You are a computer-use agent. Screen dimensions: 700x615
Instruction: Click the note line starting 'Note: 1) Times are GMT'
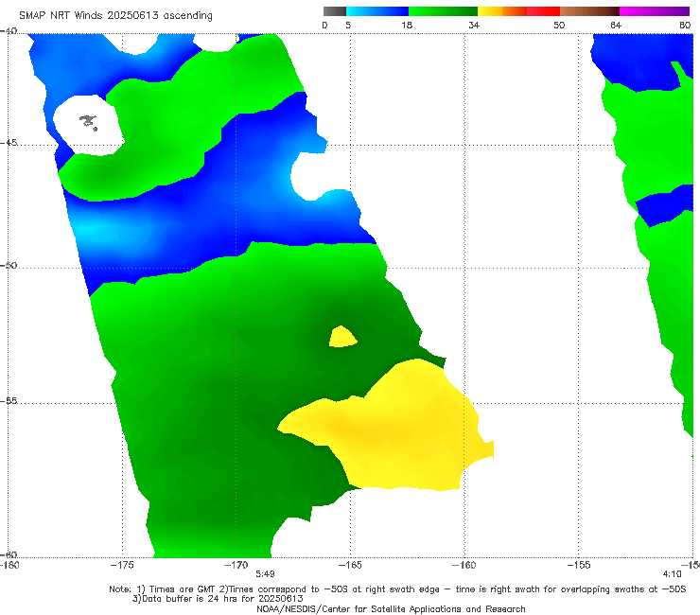tap(397, 589)
